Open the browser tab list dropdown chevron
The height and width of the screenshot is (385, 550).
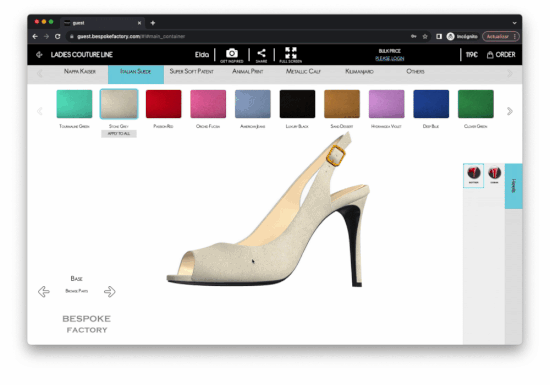(x=514, y=23)
